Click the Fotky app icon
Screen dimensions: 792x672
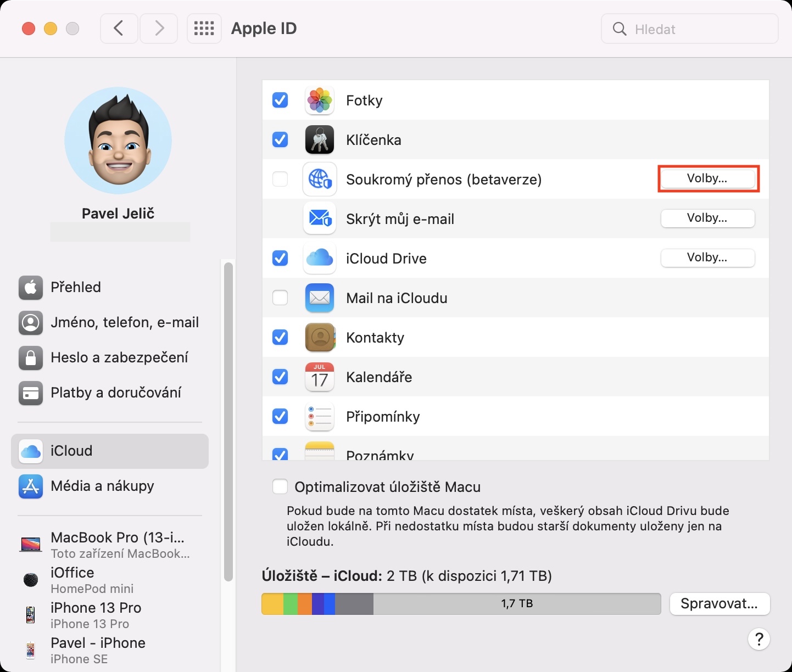coord(319,100)
